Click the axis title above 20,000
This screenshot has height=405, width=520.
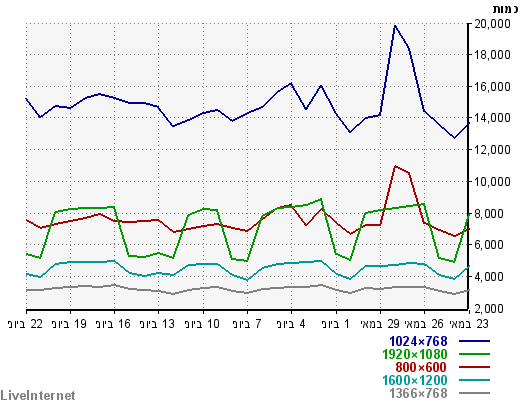[x=505, y=9]
